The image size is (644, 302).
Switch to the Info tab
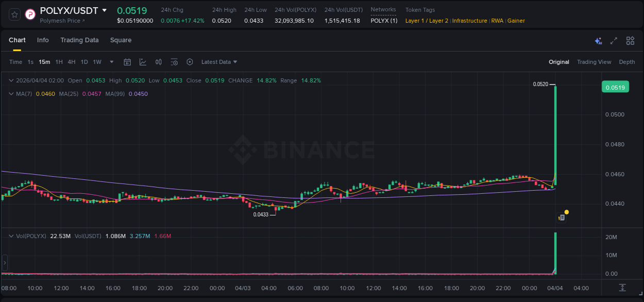pyautogui.click(x=43, y=40)
